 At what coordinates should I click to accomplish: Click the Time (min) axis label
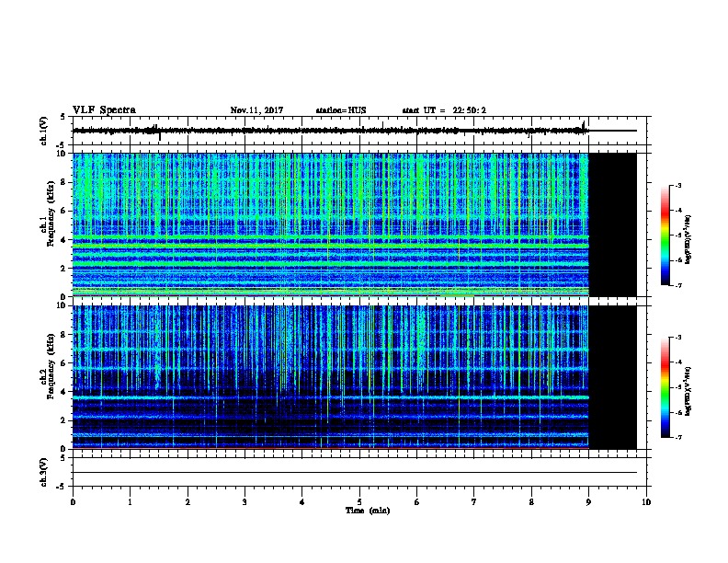368,511
